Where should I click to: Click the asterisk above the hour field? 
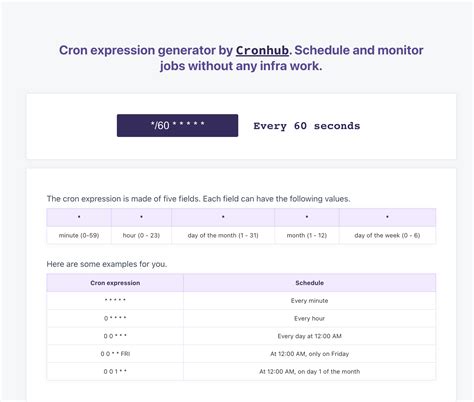(x=141, y=217)
